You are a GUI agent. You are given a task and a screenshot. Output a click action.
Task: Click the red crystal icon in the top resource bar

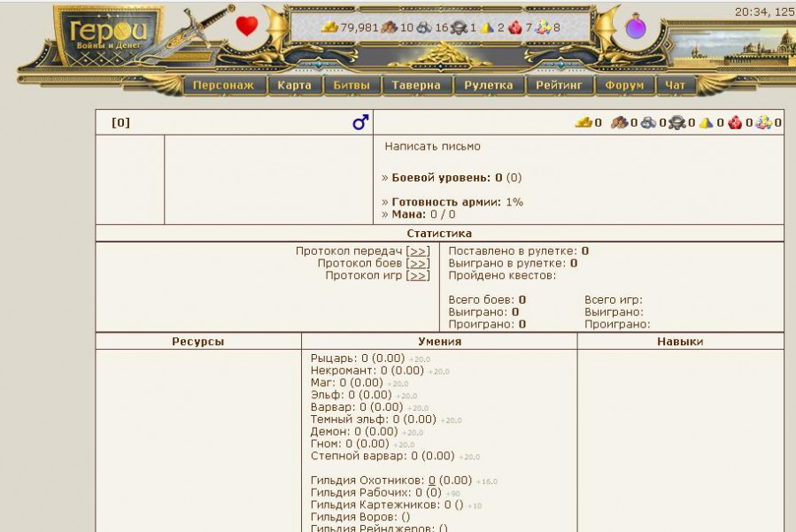click(515, 27)
